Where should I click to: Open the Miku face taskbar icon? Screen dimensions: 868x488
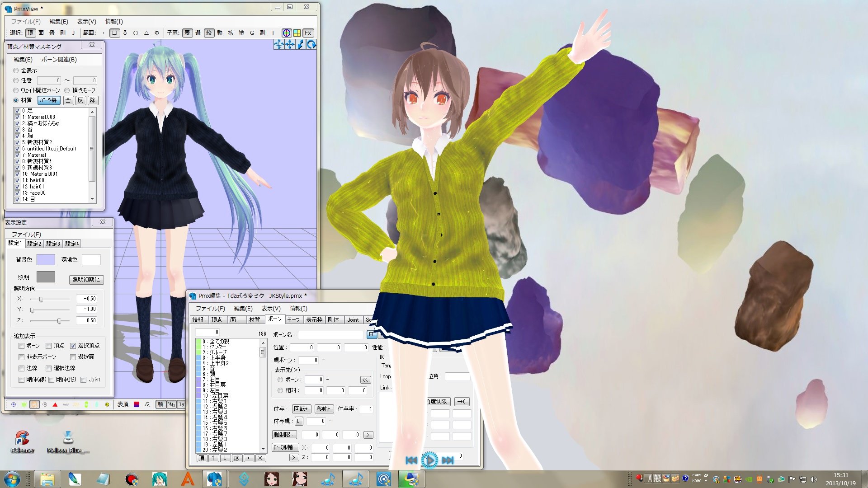(159, 479)
